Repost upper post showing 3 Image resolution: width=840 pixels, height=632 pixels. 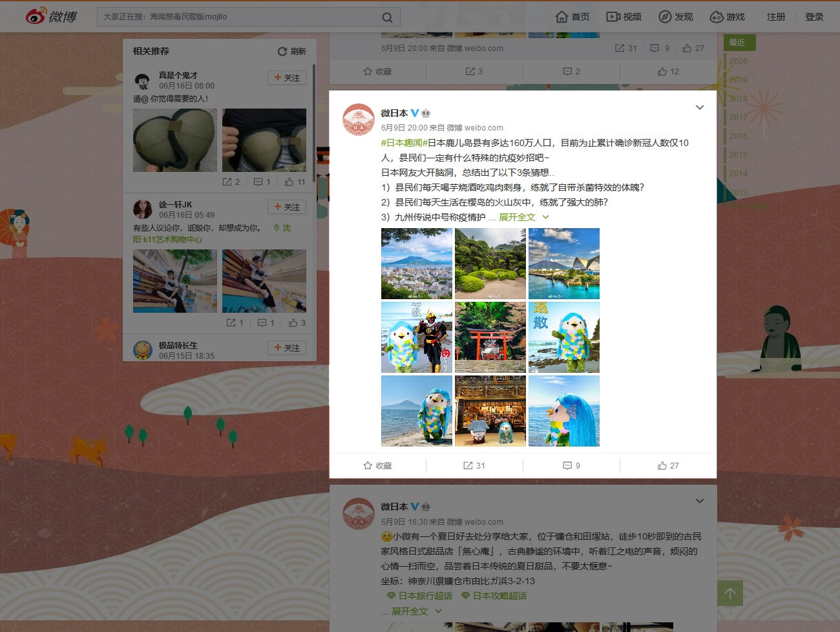click(474, 71)
